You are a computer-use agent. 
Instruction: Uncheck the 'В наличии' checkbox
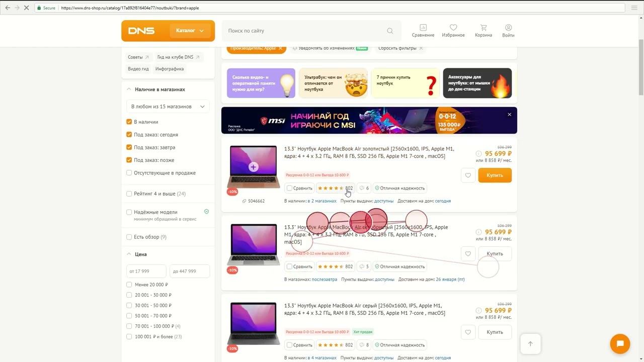click(129, 122)
